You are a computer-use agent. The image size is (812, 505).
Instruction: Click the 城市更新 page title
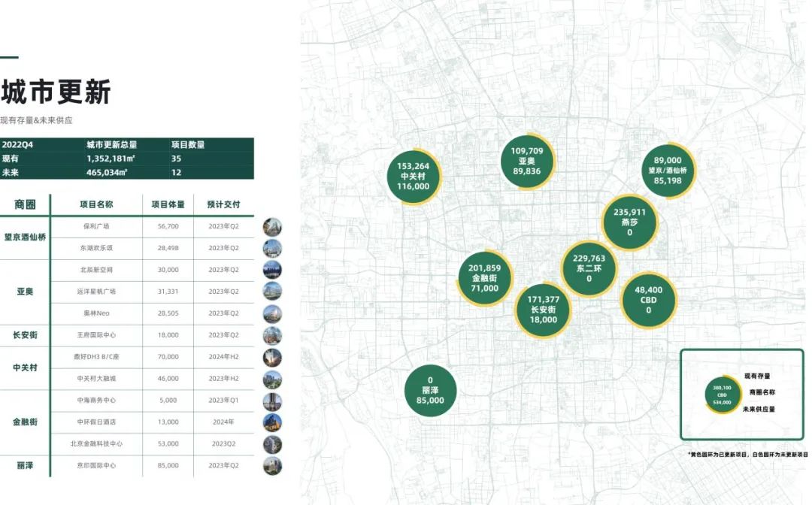pos(56,92)
